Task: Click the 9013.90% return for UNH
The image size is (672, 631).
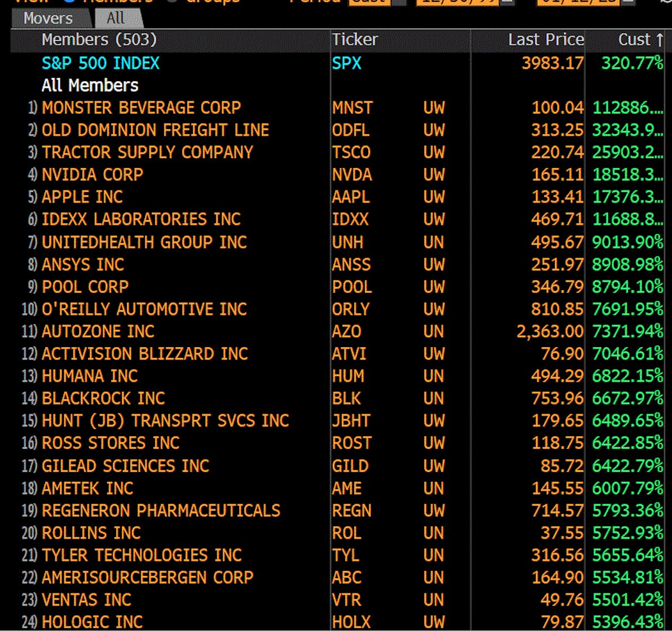Action: pos(628,242)
